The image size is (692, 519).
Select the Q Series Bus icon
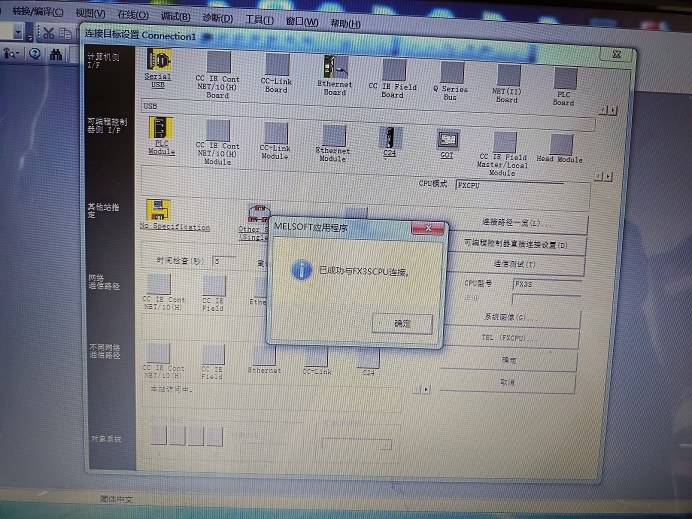pos(452,72)
